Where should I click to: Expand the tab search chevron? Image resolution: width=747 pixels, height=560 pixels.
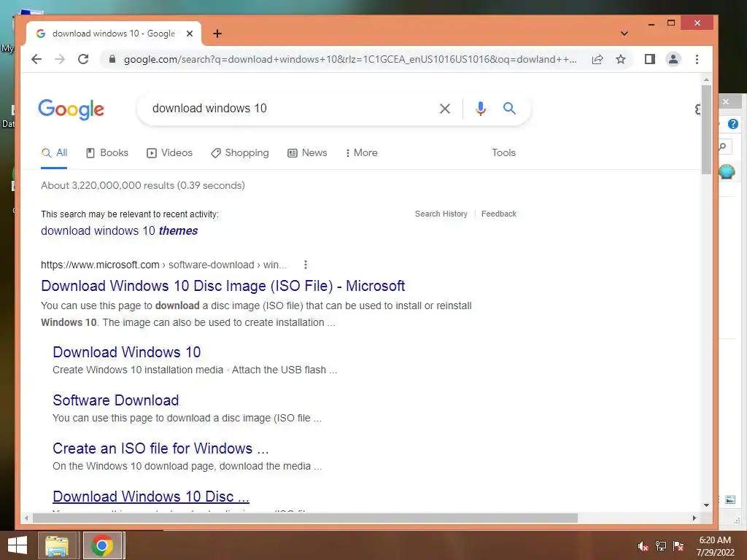[x=624, y=34]
